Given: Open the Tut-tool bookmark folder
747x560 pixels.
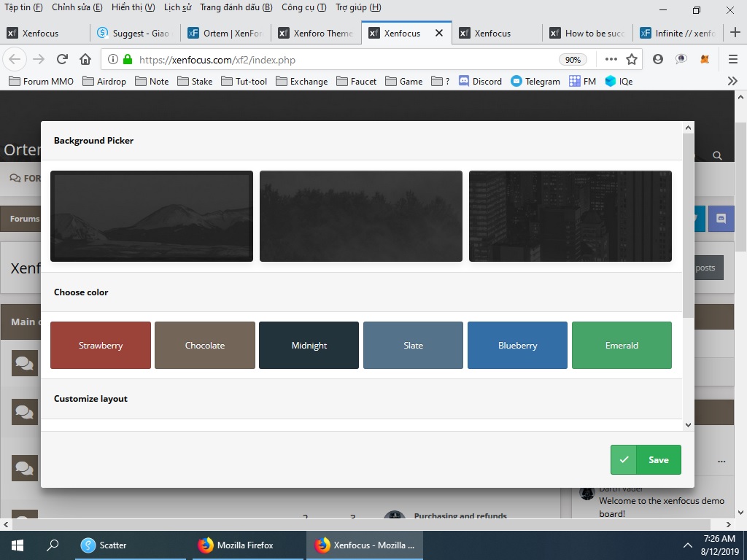Looking at the screenshot, I should pos(244,81).
